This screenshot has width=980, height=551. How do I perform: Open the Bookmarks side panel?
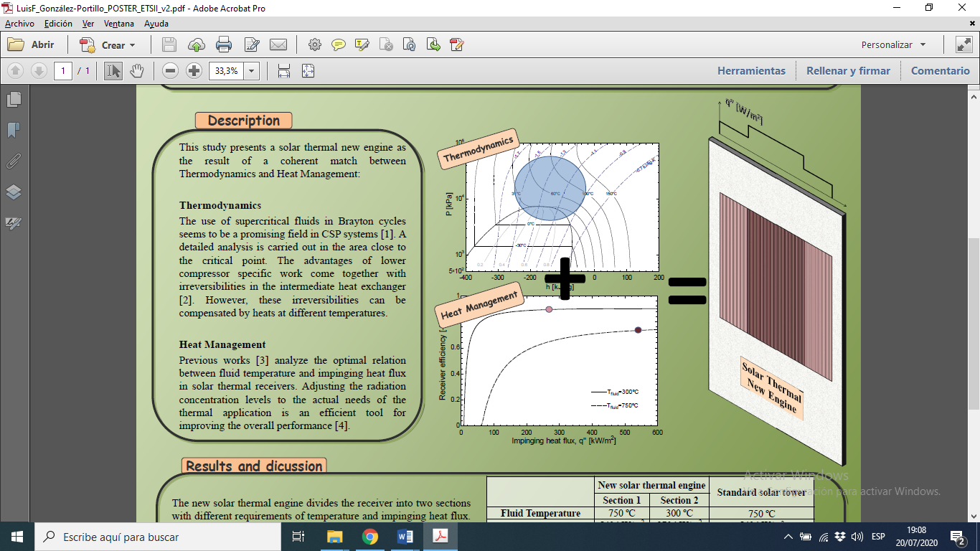coord(14,130)
